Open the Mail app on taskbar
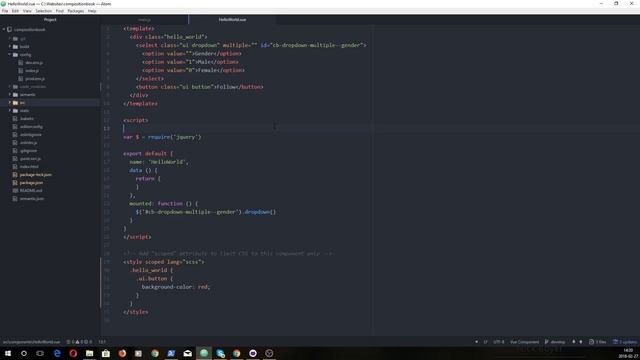This screenshot has width=640, height=360. (x=187, y=353)
